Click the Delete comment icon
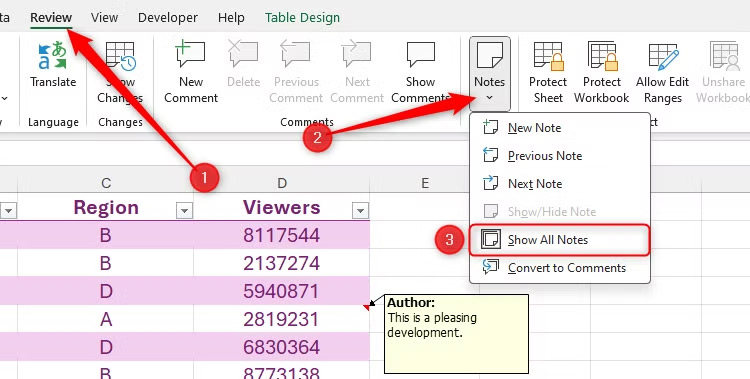750x379 pixels. [243, 54]
